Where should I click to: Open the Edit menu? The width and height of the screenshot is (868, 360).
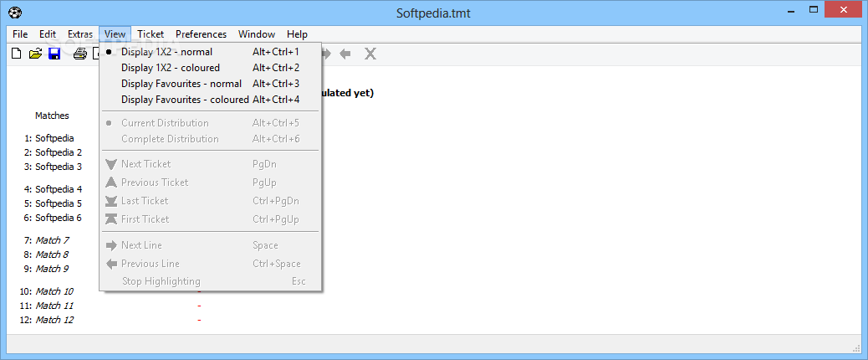coord(48,34)
